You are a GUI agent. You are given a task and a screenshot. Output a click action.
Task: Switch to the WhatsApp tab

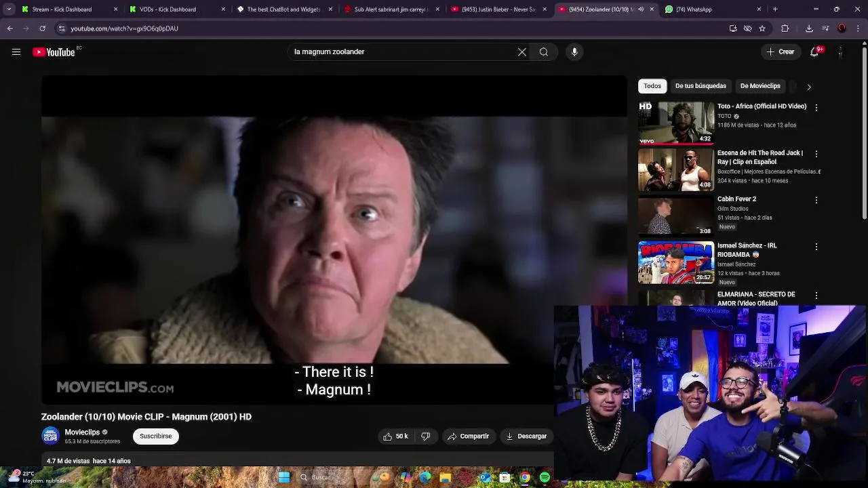click(x=712, y=9)
